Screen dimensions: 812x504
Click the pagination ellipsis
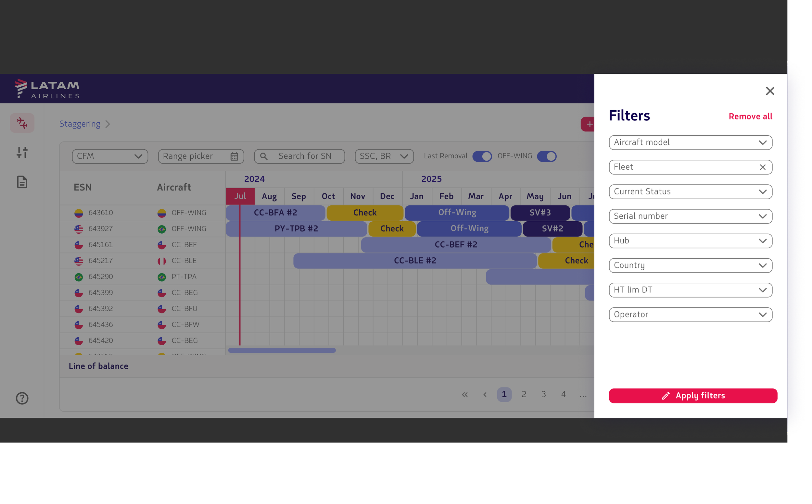coord(583,396)
